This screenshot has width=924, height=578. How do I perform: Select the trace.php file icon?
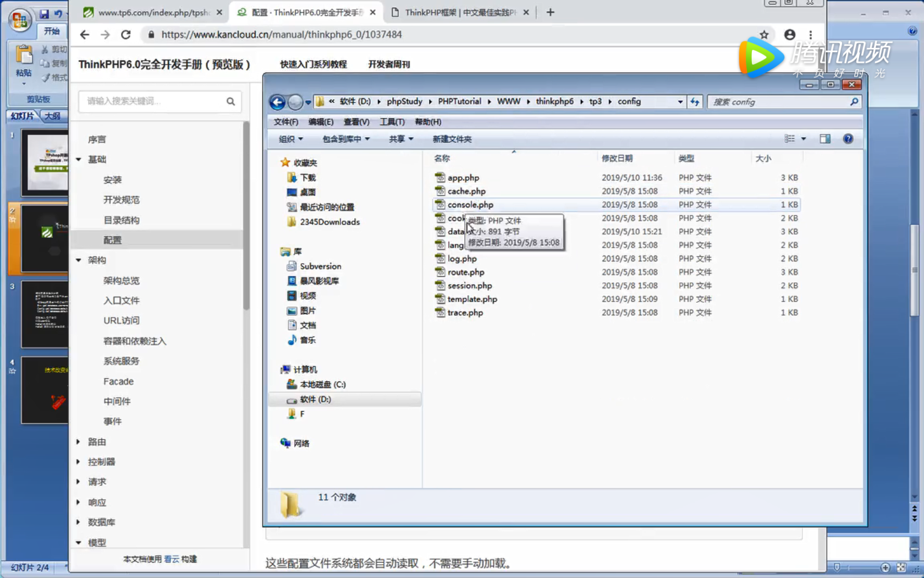(x=440, y=312)
